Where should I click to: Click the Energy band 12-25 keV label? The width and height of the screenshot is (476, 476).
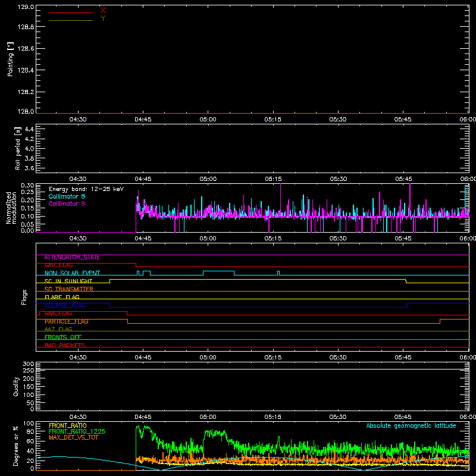pos(86,189)
